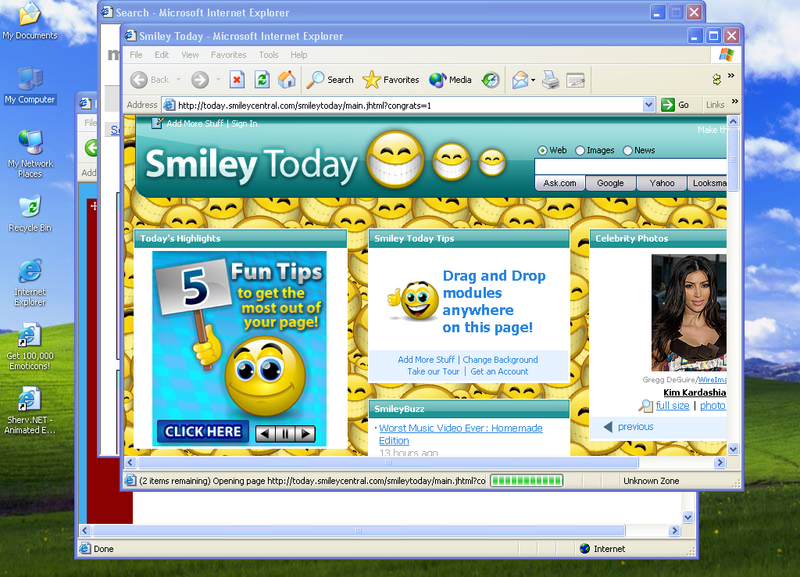Click page icon in the address bar
The width and height of the screenshot is (800, 577).
(169, 105)
